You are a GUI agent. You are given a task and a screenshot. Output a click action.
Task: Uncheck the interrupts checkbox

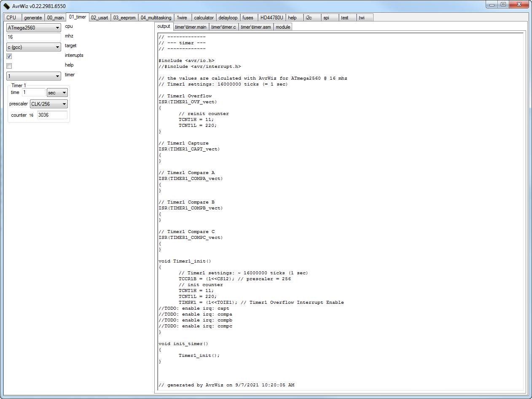[x=9, y=56]
